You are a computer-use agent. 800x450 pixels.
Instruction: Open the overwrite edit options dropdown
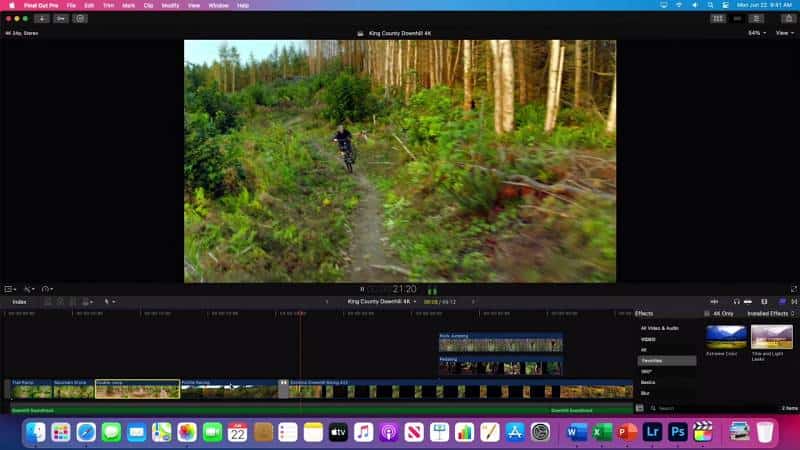click(87, 302)
